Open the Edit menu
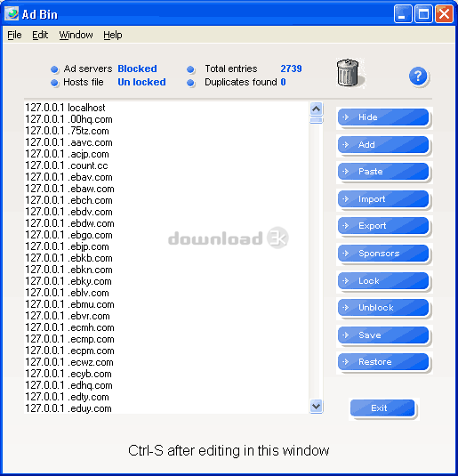The image size is (458, 476). (x=40, y=35)
